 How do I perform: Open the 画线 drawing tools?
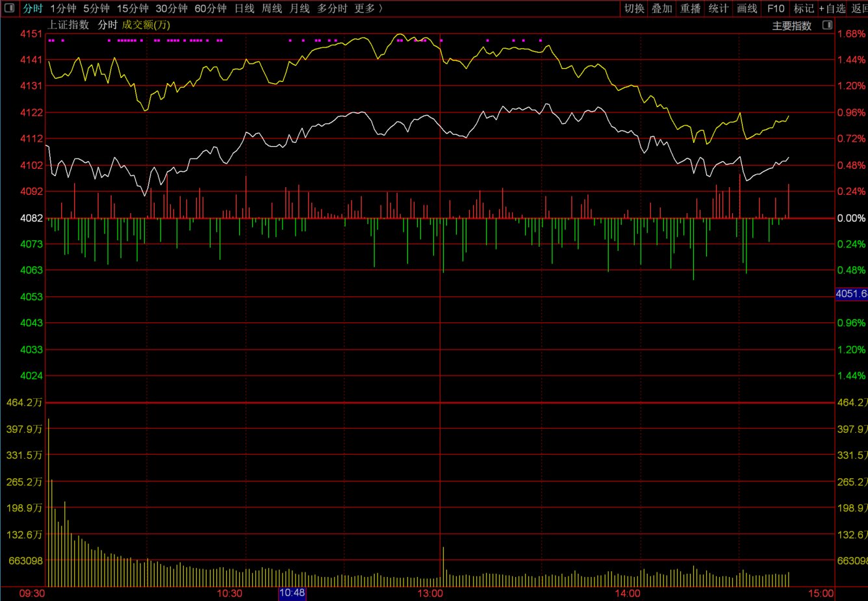click(747, 8)
